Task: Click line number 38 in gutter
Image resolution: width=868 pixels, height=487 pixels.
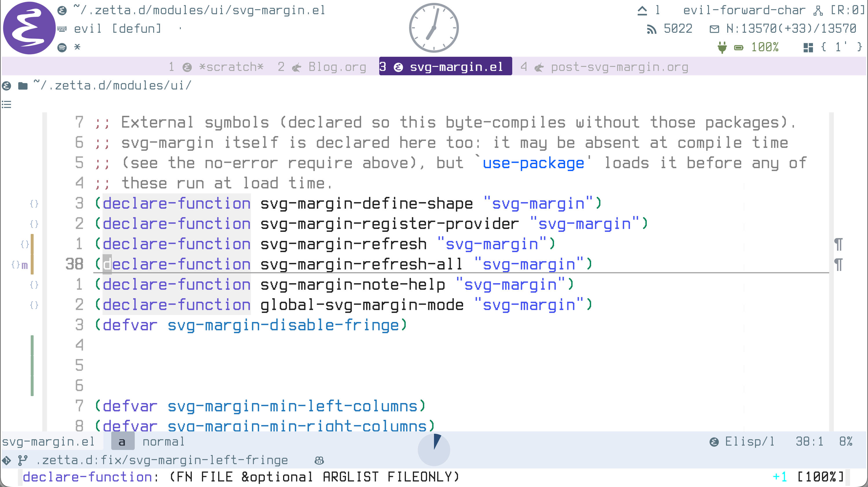Action: 74,264
